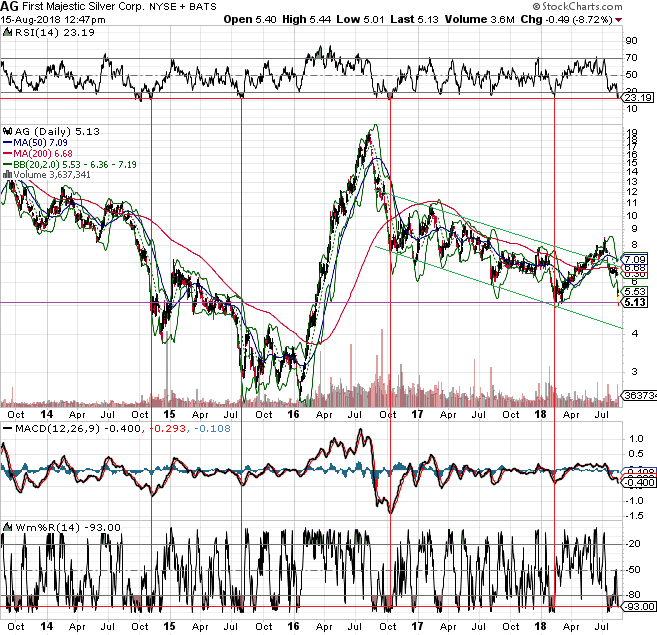Image resolution: width=657 pixels, height=635 pixels.
Task: Click the 23.19 RSI value tag
Action: (637, 98)
